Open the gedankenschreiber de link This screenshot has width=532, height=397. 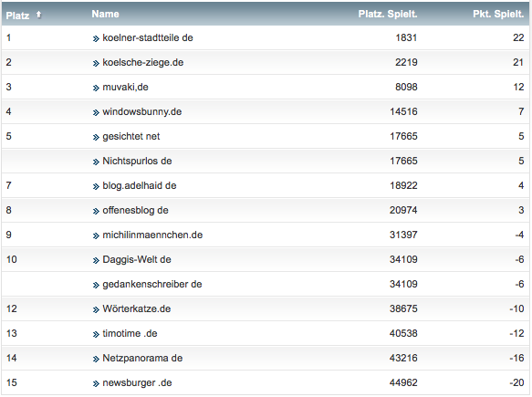coord(152,284)
